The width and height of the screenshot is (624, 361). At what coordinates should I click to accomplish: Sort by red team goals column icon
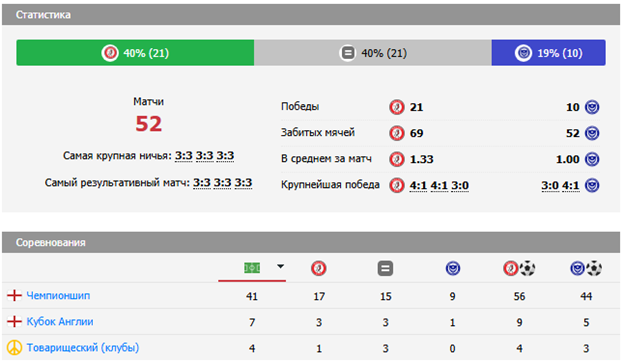coord(519,268)
